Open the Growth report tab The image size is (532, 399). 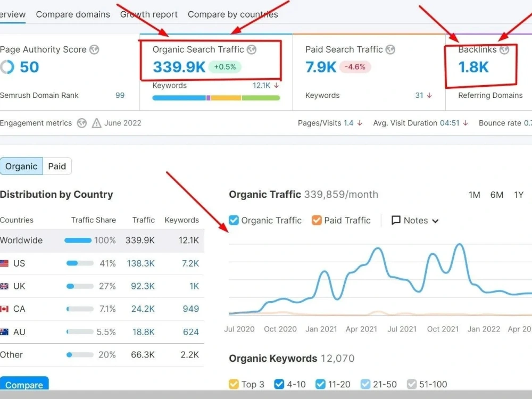coord(148,14)
